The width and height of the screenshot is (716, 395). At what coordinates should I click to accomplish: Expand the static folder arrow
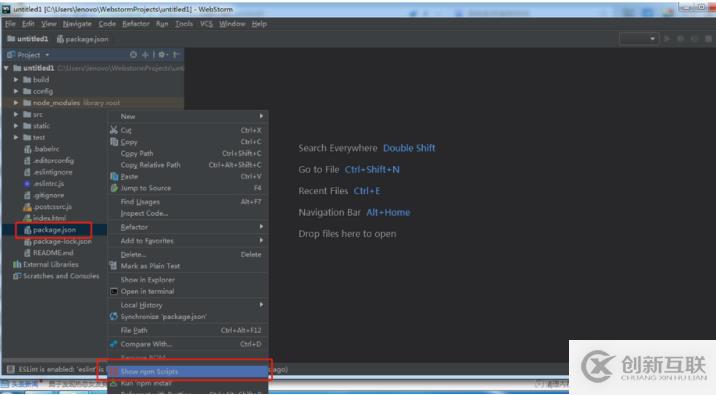(x=16, y=126)
